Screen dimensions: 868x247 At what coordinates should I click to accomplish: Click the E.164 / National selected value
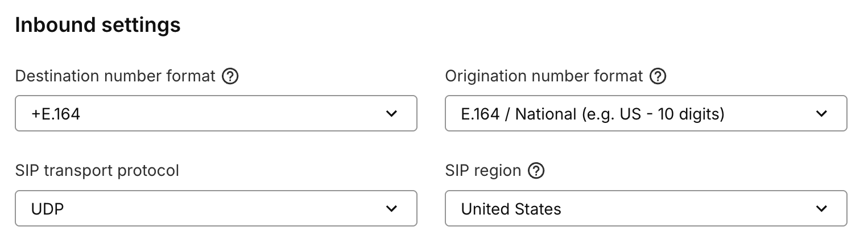click(592, 114)
